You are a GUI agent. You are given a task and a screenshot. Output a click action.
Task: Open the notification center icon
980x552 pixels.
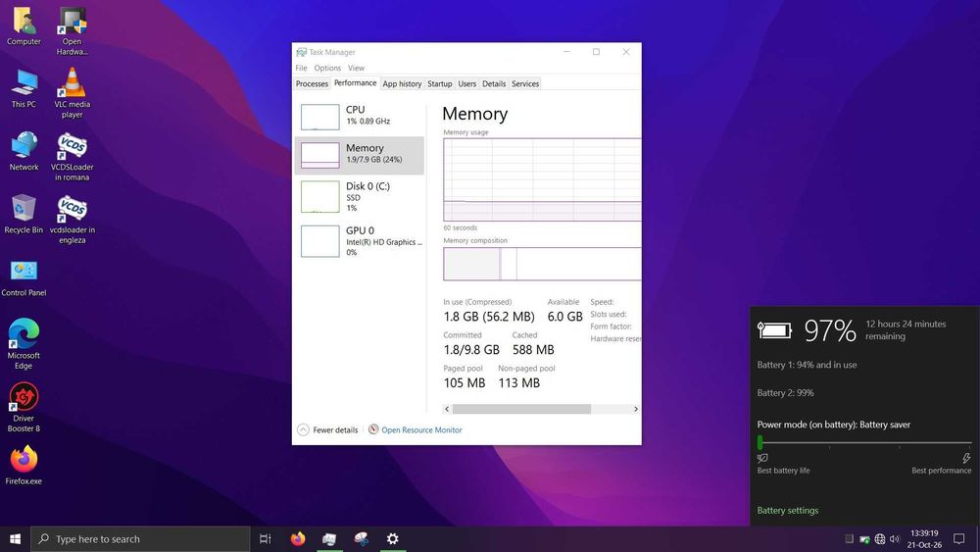(958, 539)
